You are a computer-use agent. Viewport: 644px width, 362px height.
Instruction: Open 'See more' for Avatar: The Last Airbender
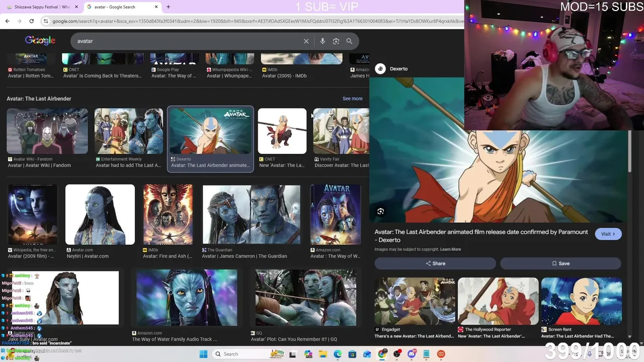pyautogui.click(x=352, y=99)
